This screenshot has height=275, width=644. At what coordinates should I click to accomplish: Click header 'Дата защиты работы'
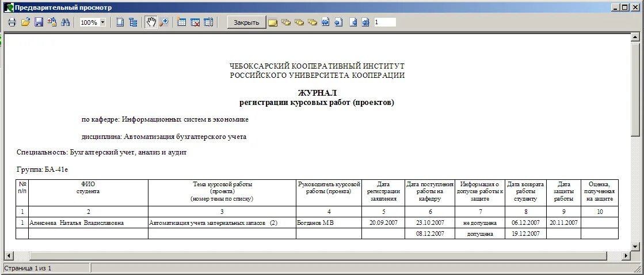(x=563, y=191)
